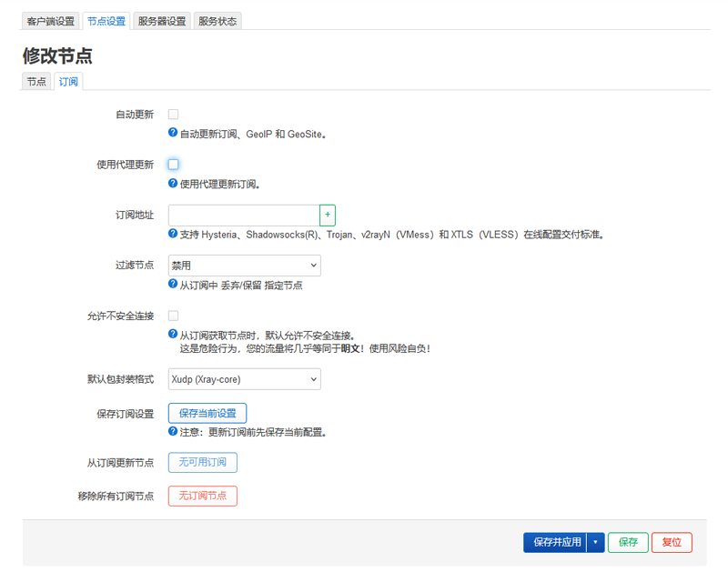728x582 pixels.
Task: Click help icon beside 过滤节点 setting
Action: (173, 284)
